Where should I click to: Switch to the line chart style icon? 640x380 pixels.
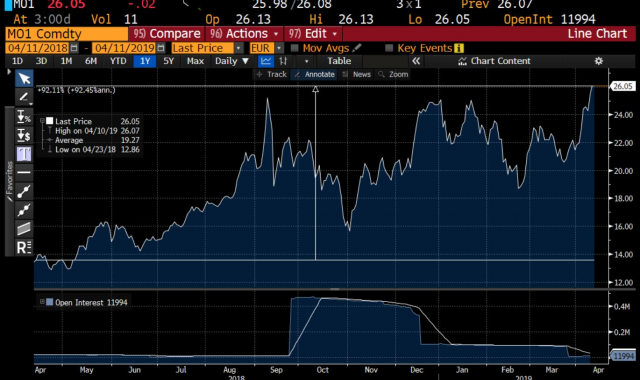[266, 61]
